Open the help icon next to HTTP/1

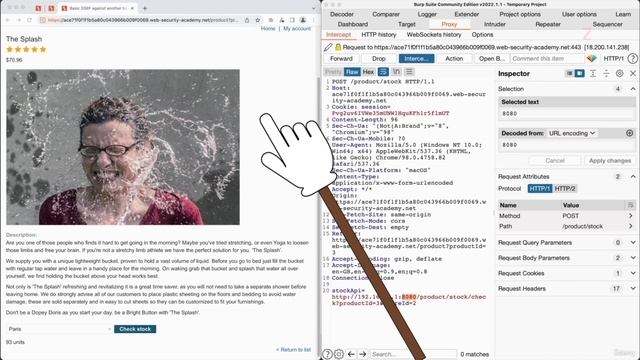632,59
